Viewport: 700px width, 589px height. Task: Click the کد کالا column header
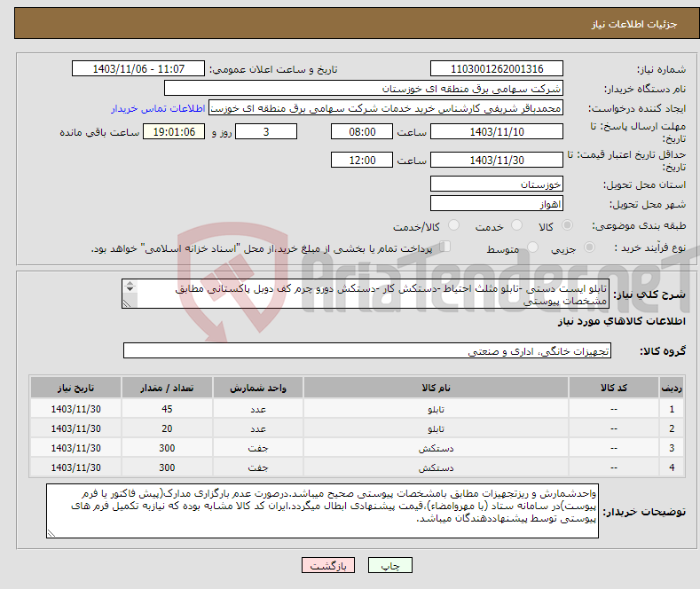614,388
